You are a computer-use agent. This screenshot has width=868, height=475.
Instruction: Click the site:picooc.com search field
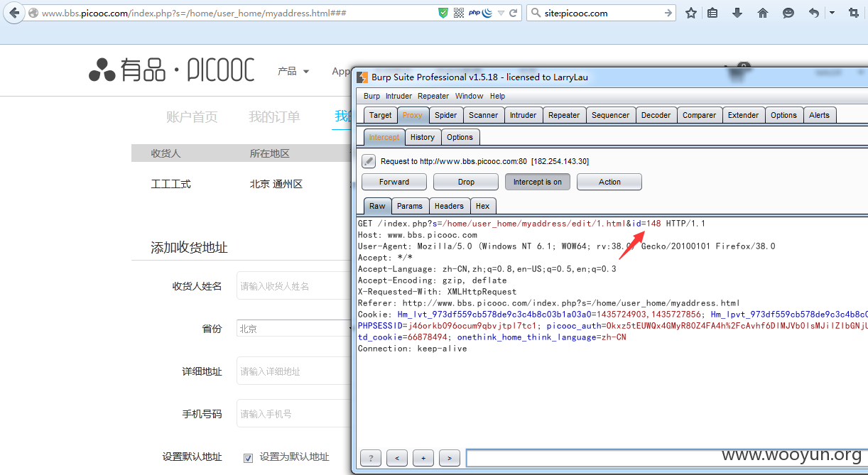[x=600, y=13]
